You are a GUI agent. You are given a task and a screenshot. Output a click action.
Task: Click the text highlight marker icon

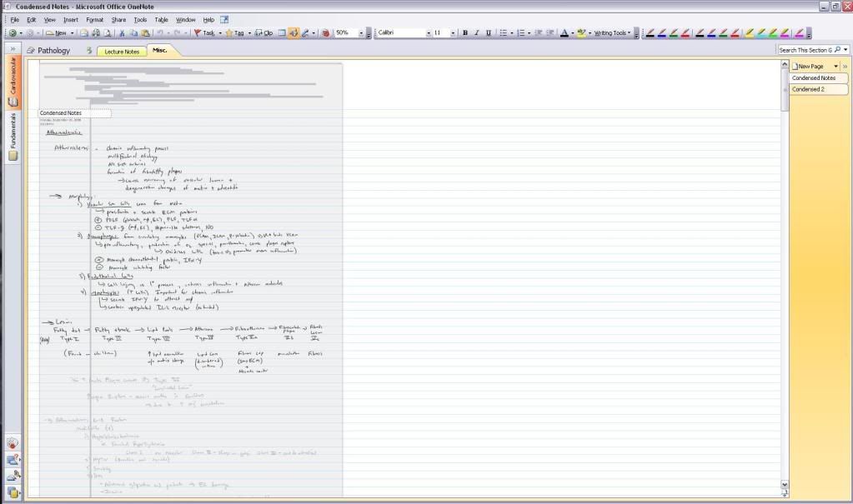pyautogui.click(x=580, y=33)
